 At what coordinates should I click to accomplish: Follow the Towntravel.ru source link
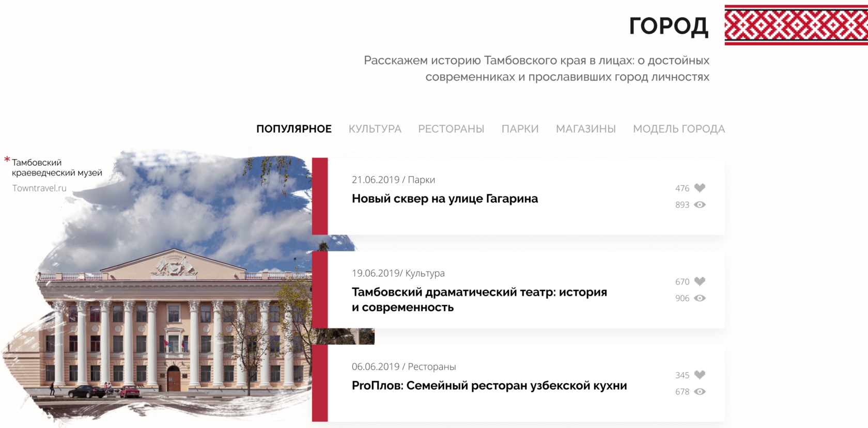tap(39, 188)
